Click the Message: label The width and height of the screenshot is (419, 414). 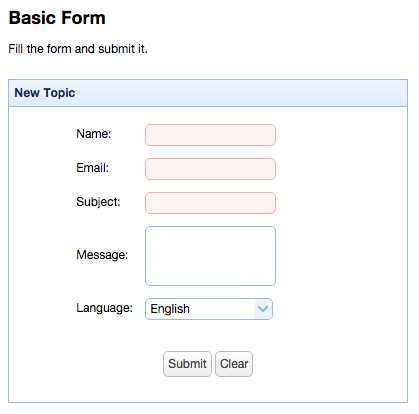[x=102, y=255]
